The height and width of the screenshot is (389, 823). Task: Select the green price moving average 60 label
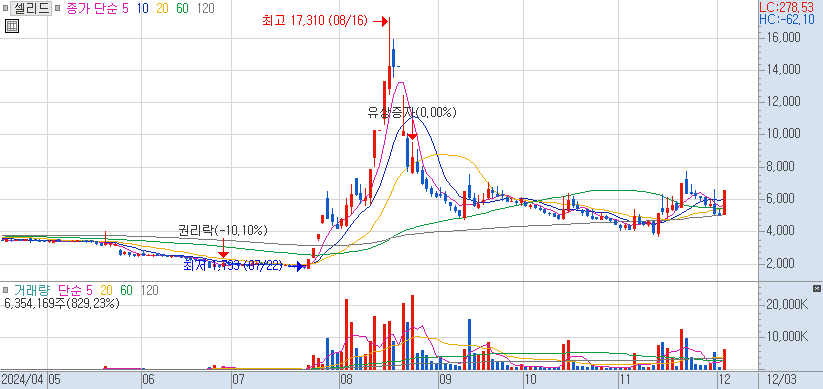(182, 8)
